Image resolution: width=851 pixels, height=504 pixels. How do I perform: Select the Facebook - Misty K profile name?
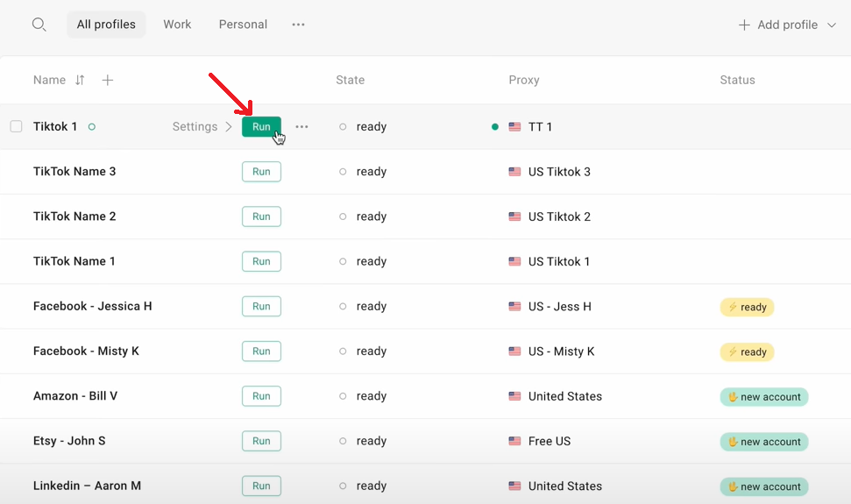point(86,351)
